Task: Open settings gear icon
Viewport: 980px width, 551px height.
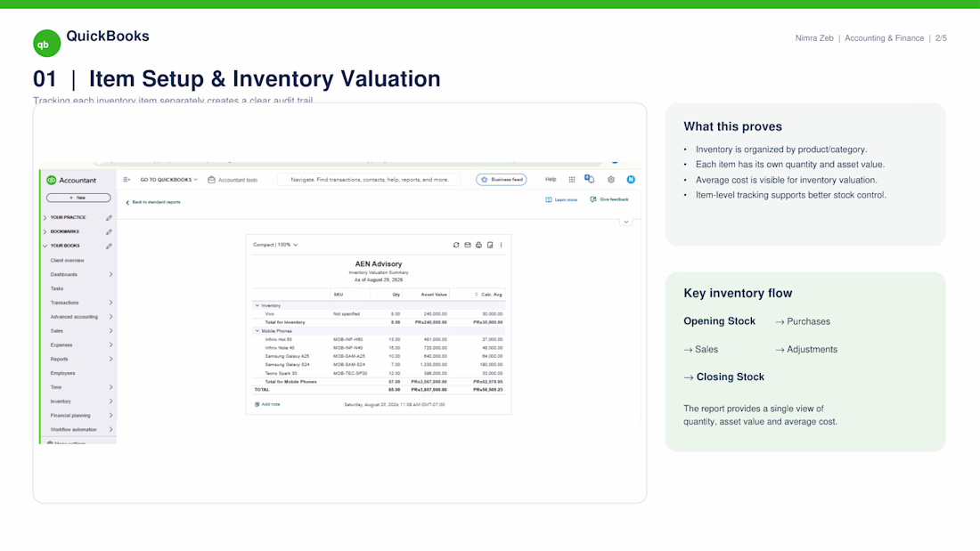Action: tap(611, 179)
